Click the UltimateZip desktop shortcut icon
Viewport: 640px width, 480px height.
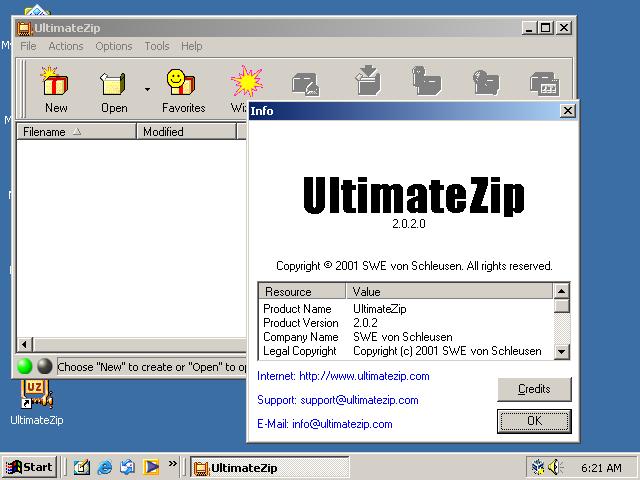(x=36, y=394)
